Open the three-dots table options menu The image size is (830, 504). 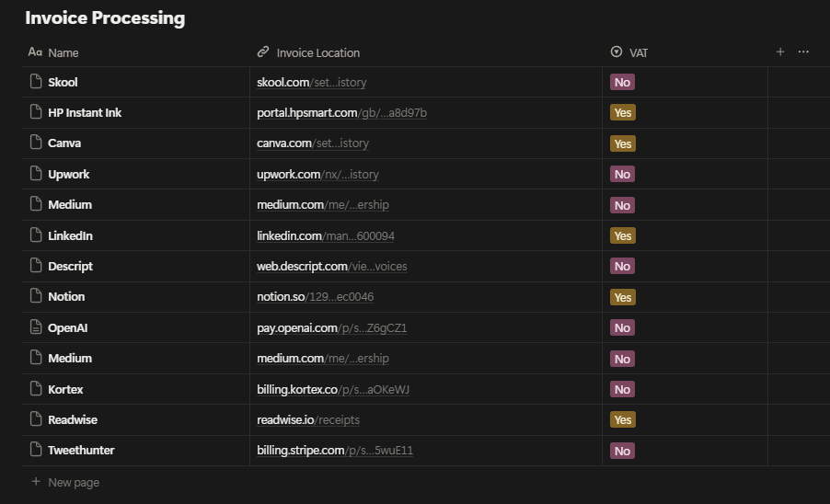803,52
